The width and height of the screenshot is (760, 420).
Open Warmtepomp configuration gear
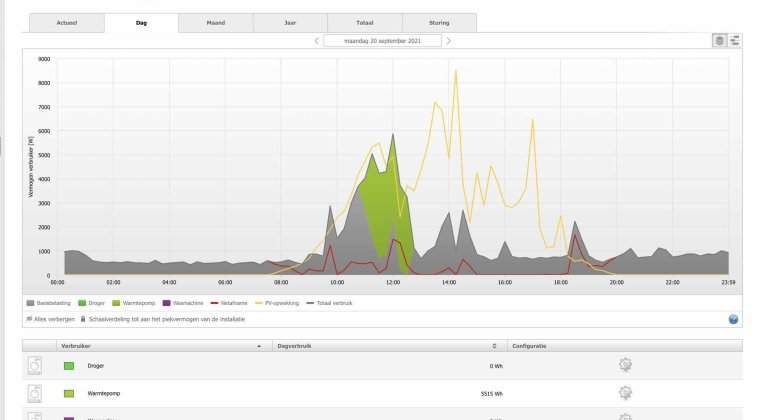coord(625,393)
